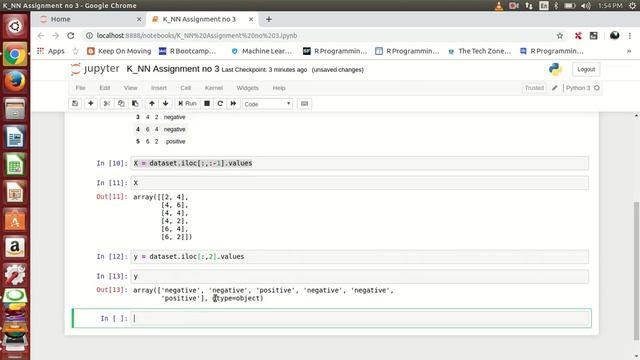The height and width of the screenshot is (360, 640).
Task: Launch Firefox from dock
Action: tap(15, 82)
